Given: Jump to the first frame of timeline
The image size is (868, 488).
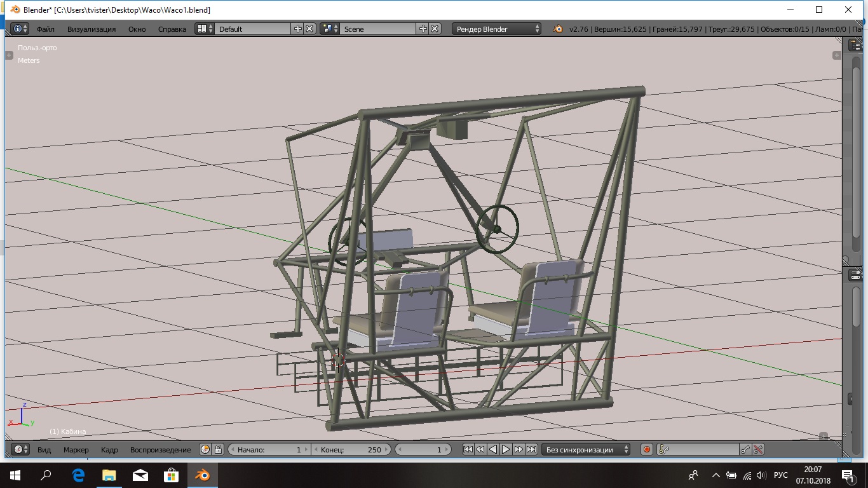Looking at the screenshot, I should point(468,449).
